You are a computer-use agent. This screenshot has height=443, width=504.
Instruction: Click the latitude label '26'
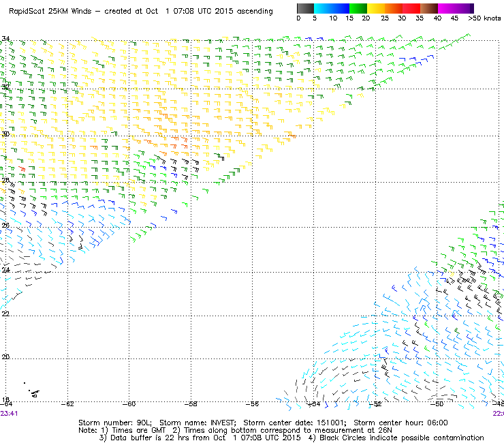click(x=5, y=225)
